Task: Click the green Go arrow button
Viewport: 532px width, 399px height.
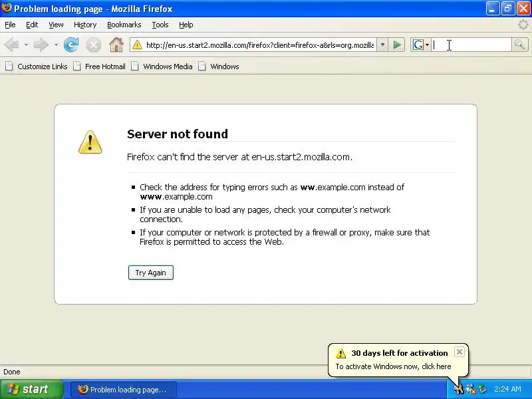Action: coord(397,45)
